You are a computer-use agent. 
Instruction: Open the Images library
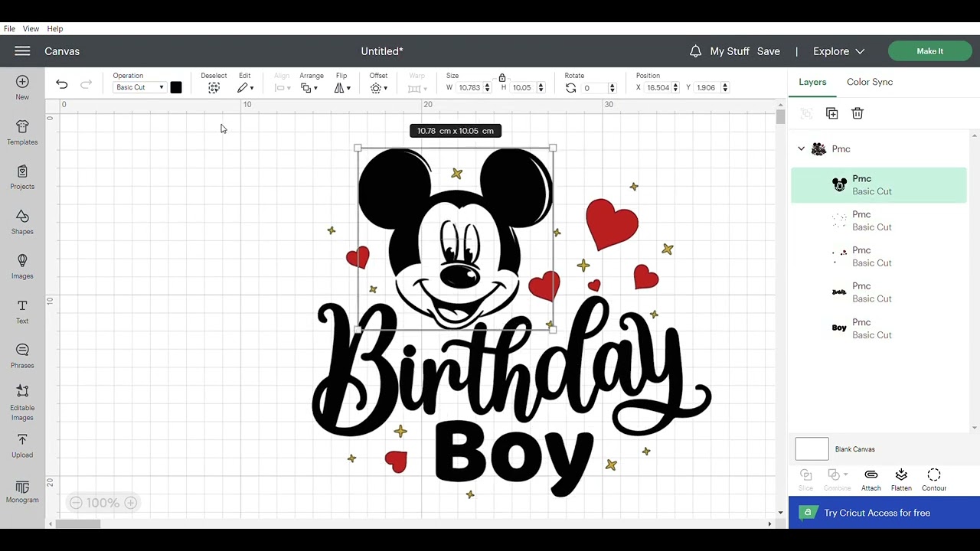click(22, 266)
